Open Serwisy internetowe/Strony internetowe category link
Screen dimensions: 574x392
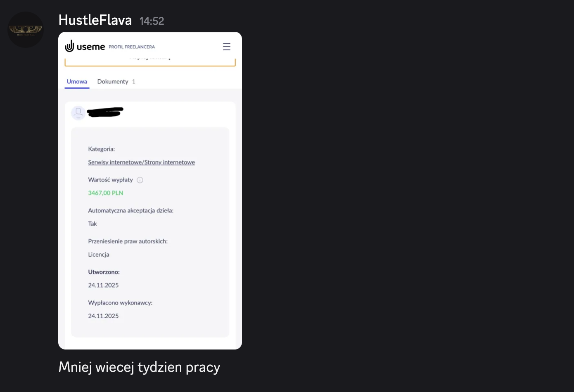click(142, 162)
